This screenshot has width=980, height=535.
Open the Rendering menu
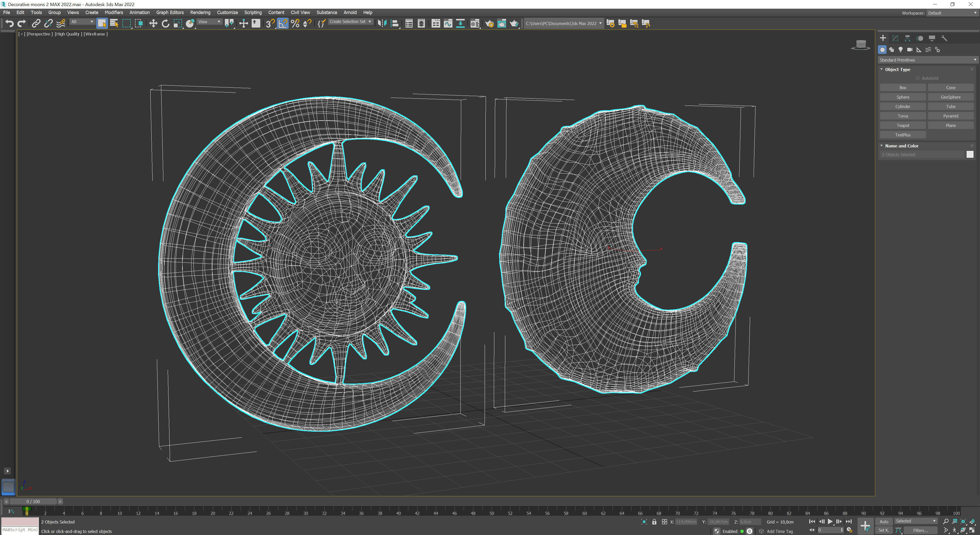200,13
